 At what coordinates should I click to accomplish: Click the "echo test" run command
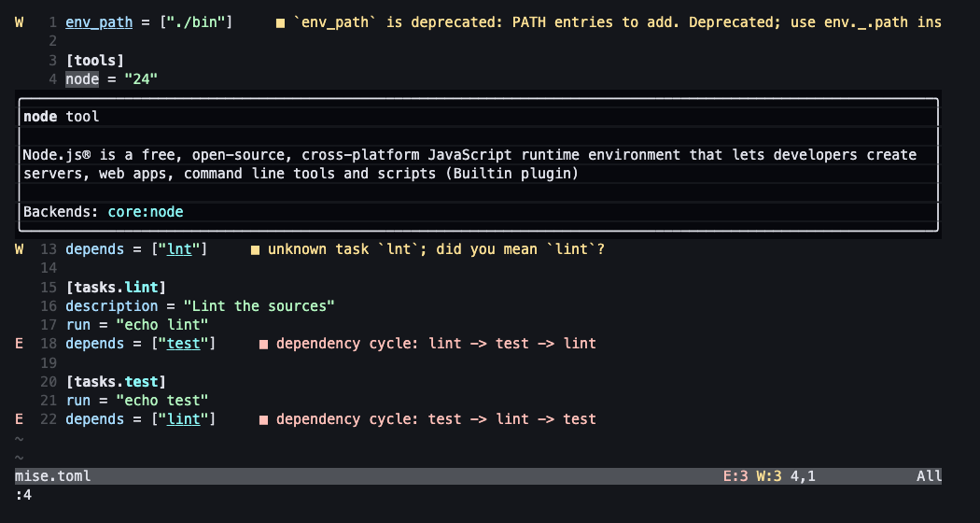(162, 401)
